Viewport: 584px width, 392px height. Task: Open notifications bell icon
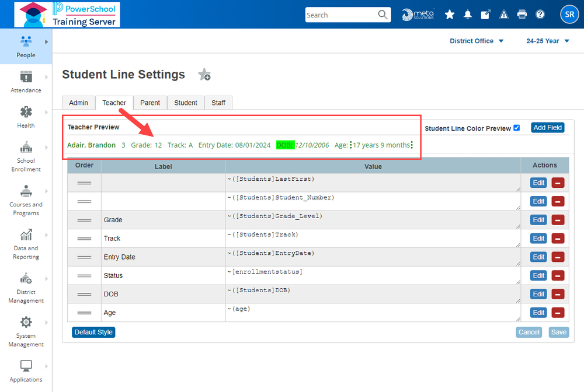coord(467,15)
